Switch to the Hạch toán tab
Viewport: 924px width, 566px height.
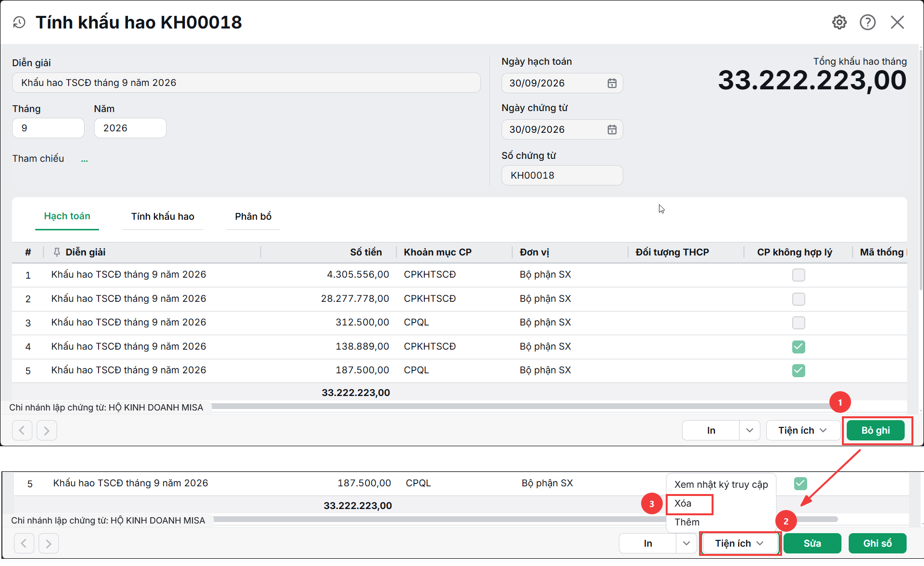coord(67,216)
